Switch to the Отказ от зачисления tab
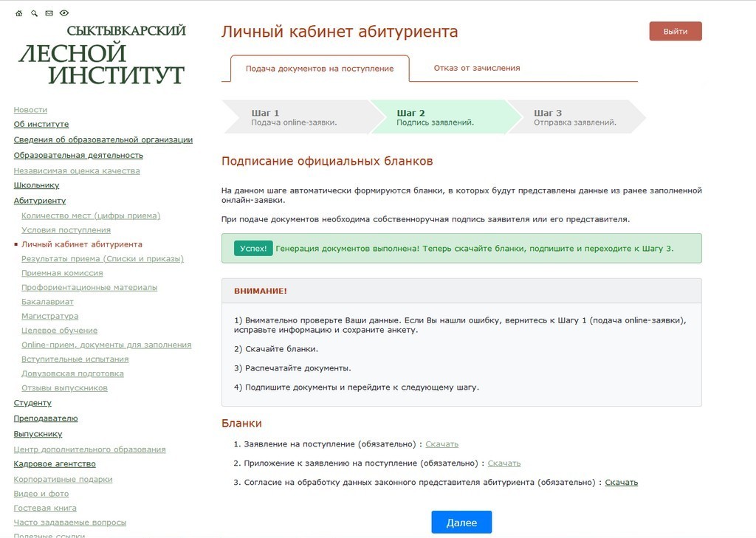The height and width of the screenshot is (538, 756). coord(476,68)
